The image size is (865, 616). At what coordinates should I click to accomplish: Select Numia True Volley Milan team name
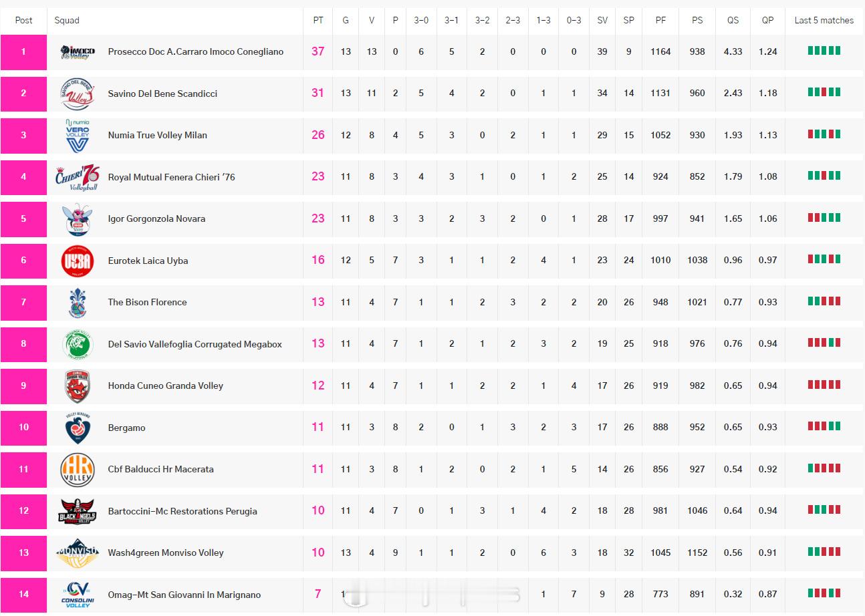[158, 136]
